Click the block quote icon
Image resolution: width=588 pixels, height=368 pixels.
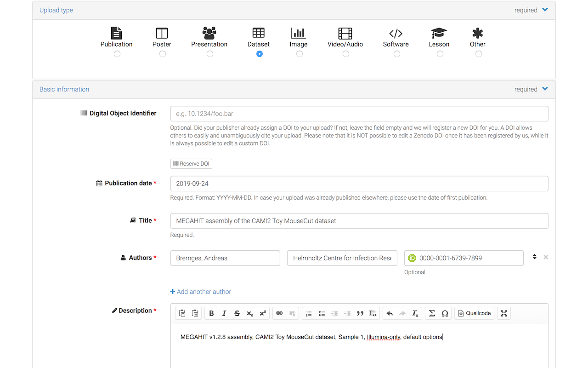pyautogui.click(x=360, y=313)
